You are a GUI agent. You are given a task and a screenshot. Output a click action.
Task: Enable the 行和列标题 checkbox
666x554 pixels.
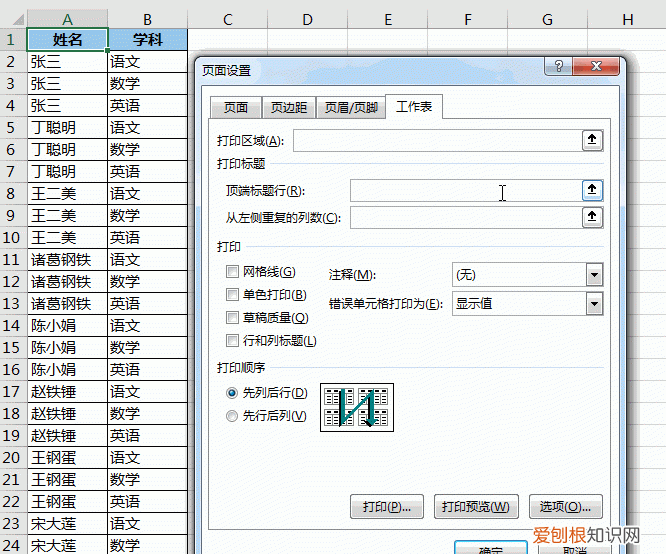pyautogui.click(x=232, y=340)
